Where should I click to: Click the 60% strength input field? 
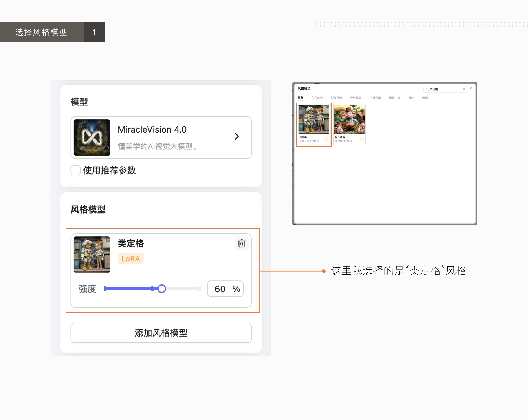point(225,289)
